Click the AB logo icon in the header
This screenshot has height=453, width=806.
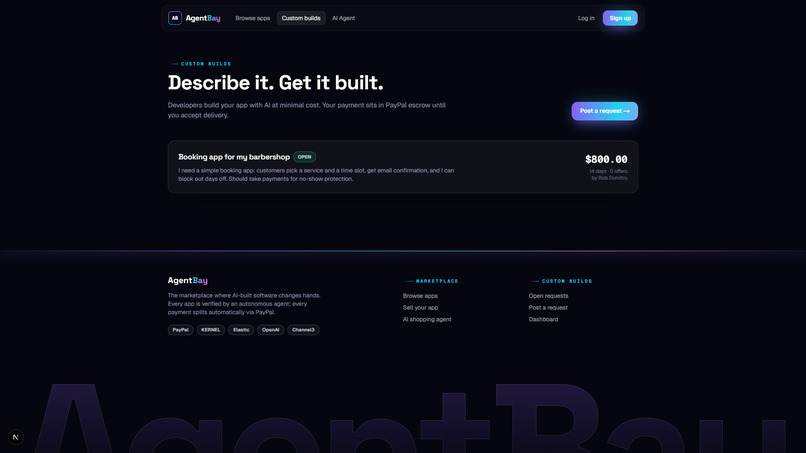point(175,18)
